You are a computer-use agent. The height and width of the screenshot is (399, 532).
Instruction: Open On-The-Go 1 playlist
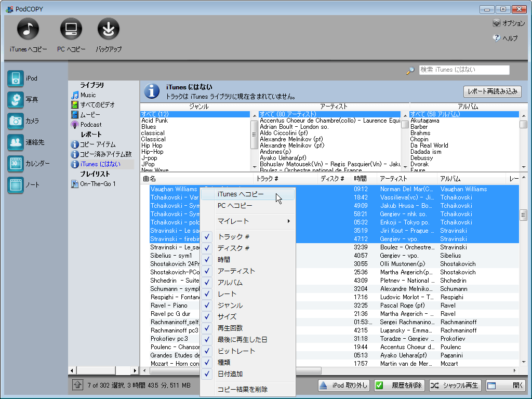[x=98, y=184]
